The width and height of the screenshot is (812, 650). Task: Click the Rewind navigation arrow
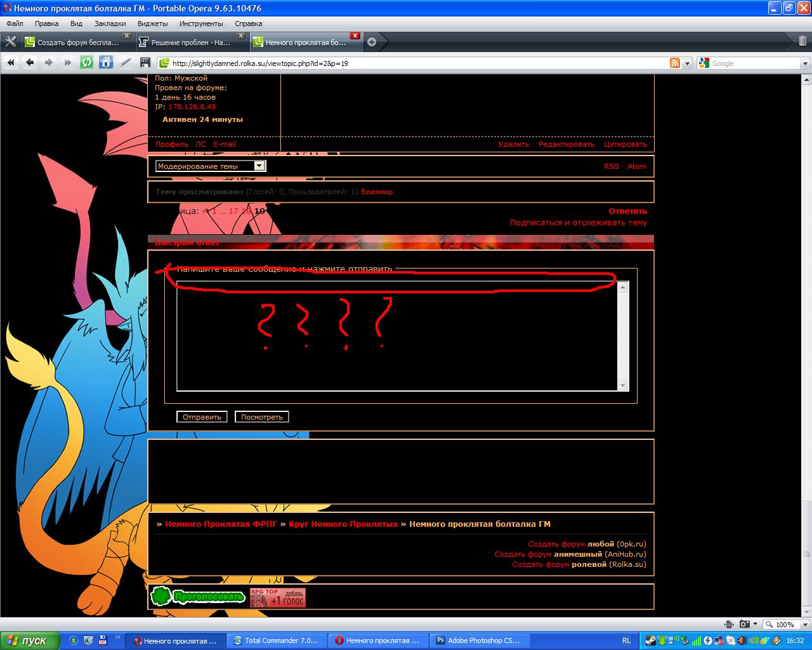pyautogui.click(x=11, y=62)
